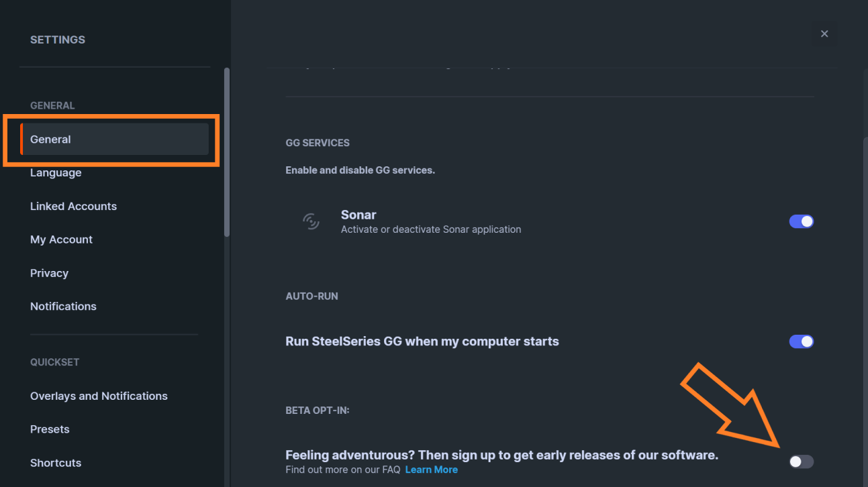
Task: Turn off Run SteelSeries GG at startup
Action: (x=802, y=341)
